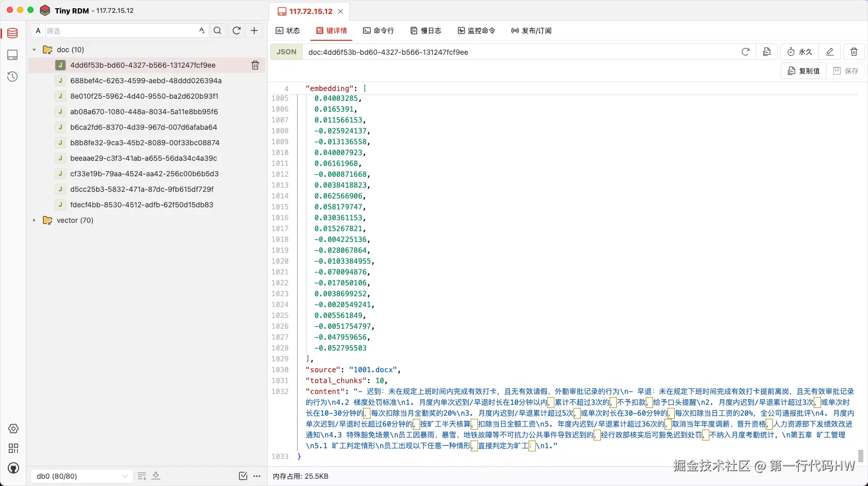
Task: Select key 688bef4c-6263-4599-aebd-48ddd026394a
Action: [x=146, y=81]
